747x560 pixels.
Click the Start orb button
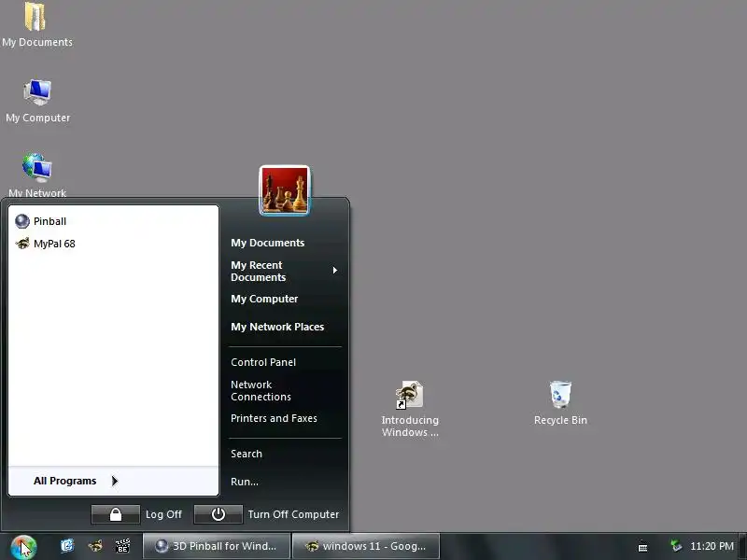pos(23,547)
